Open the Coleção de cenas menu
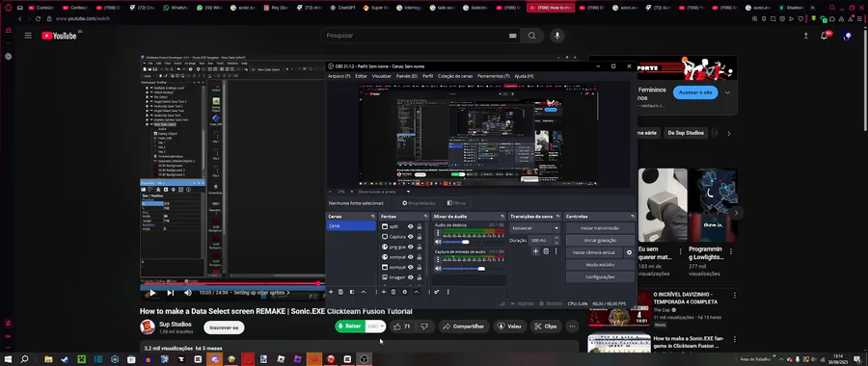 click(x=455, y=76)
